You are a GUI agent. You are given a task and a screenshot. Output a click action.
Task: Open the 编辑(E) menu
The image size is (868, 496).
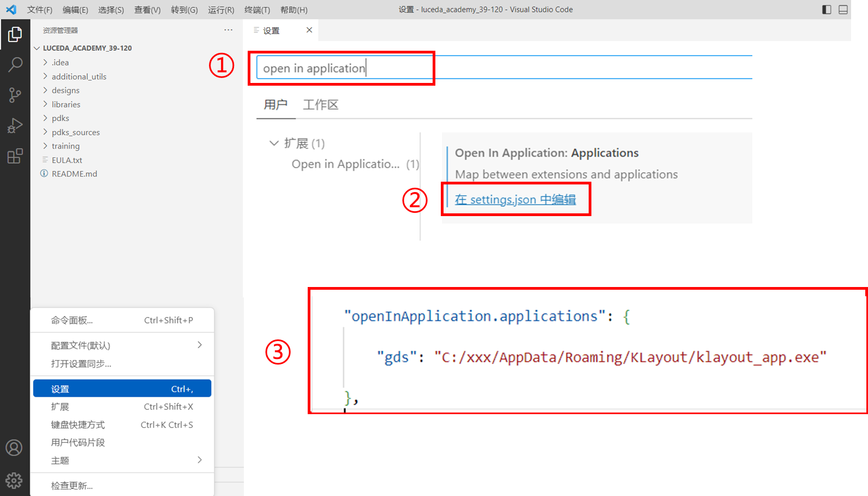coord(75,10)
